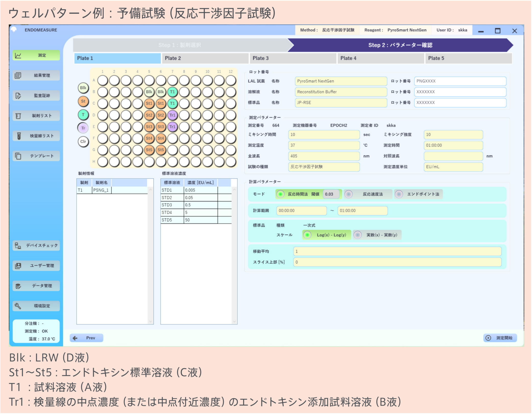Open the 検量線リスト calibration curve icon

coord(18,136)
